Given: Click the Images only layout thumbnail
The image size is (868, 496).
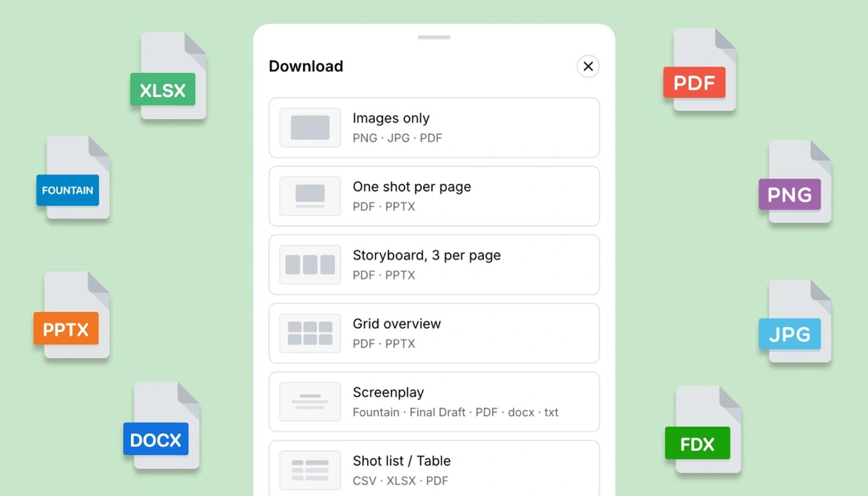Looking at the screenshot, I should click(310, 128).
